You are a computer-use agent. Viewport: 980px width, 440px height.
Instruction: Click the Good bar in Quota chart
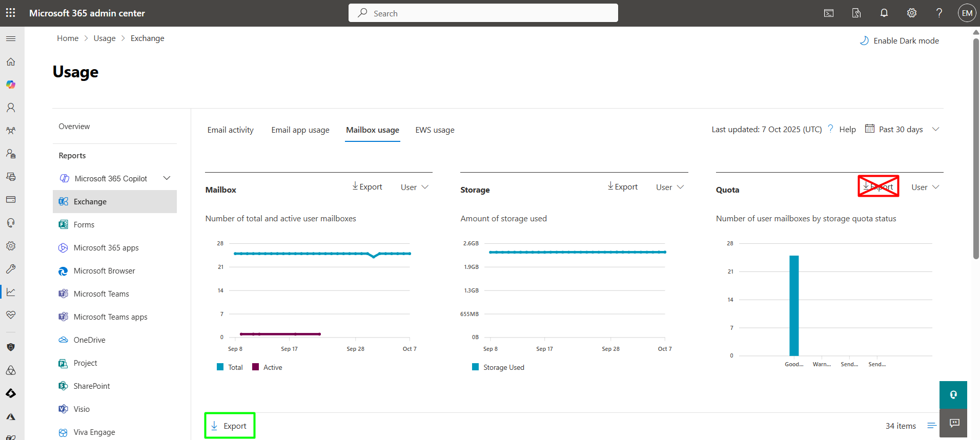[794, 306]
